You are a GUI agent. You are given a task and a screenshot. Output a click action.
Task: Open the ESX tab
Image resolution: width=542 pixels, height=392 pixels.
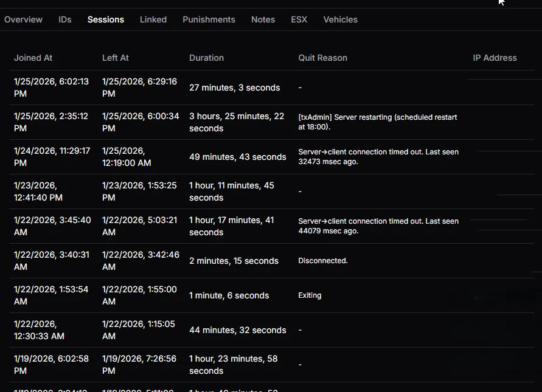(299, 19)
